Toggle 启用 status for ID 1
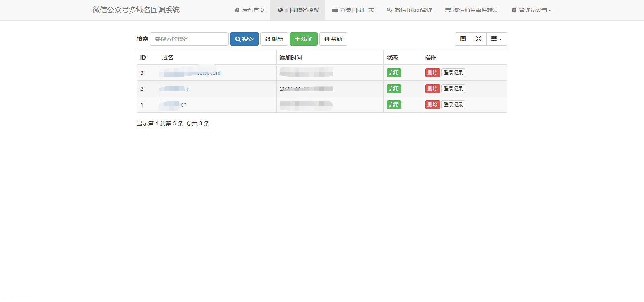This screenshot has width=644, height=302. click(x=394, y=105)
